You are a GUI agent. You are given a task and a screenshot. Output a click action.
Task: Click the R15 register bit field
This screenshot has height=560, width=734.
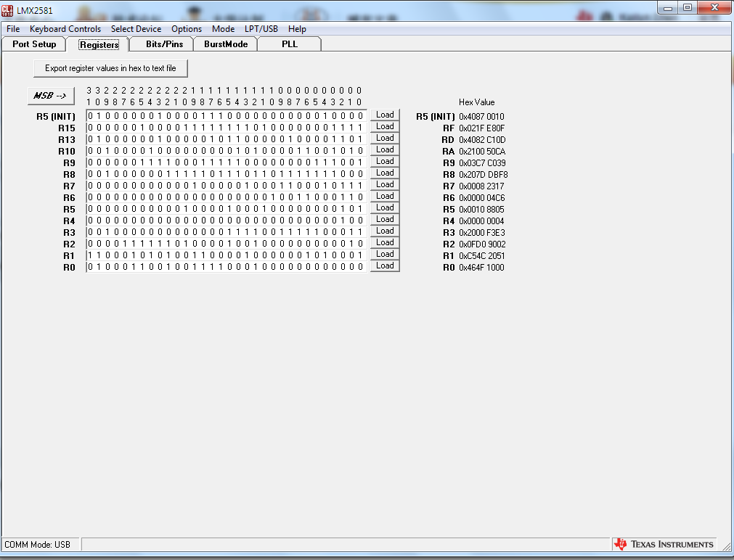coord(227,127)
